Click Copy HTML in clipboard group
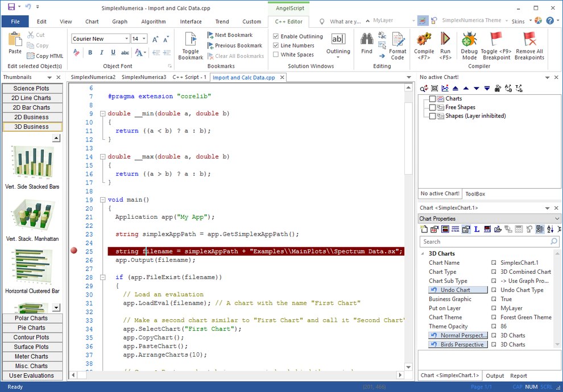Image resolution: width=563 pixels, height=392 pixels. click(45, 56)
